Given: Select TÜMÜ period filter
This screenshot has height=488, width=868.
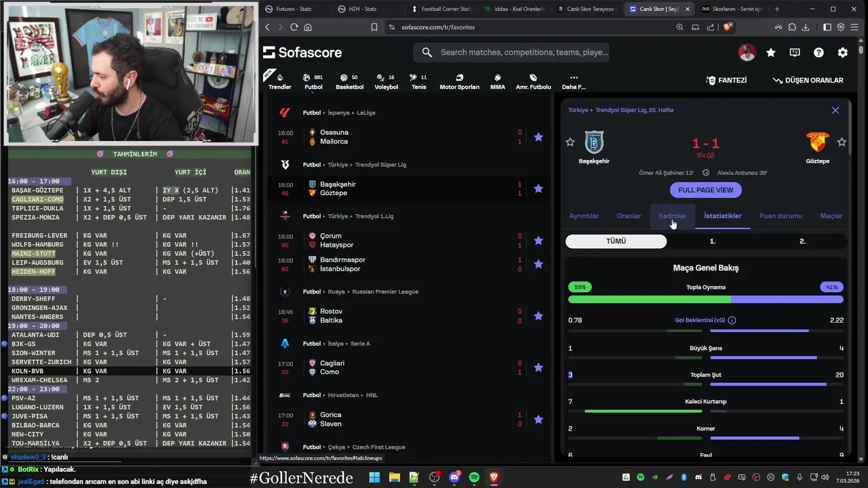Looking at the screenshot, I should [x=616, y=241].
